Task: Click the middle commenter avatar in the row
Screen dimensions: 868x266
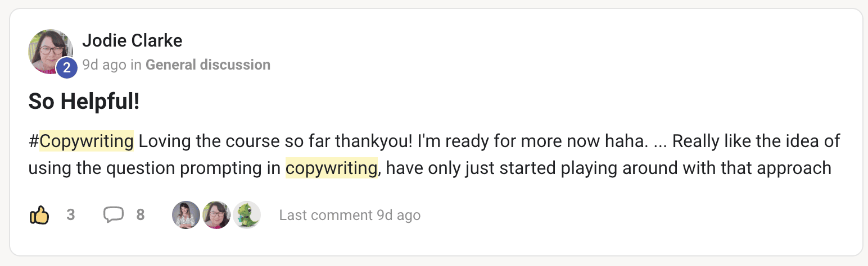Action: [x=216, y=215]
